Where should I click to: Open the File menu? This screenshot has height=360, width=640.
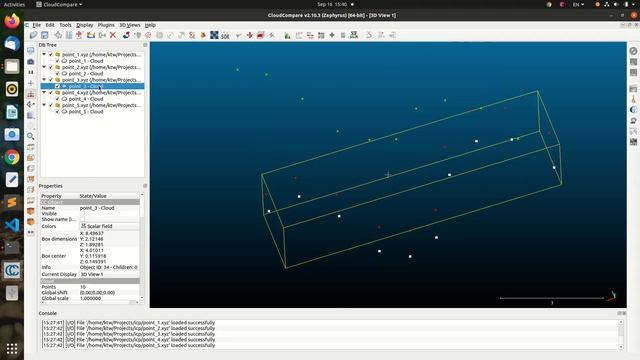(x=37, y=25)
